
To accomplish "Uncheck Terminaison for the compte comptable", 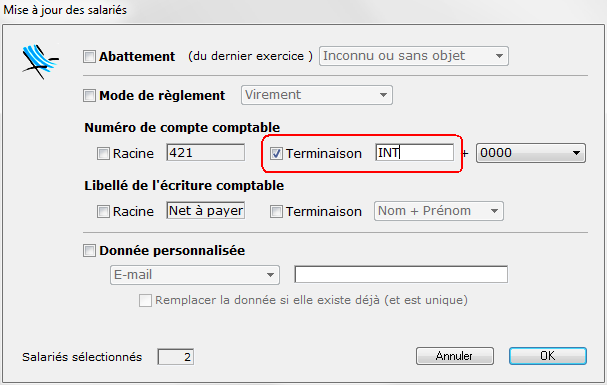I will (x=276, y=153).
